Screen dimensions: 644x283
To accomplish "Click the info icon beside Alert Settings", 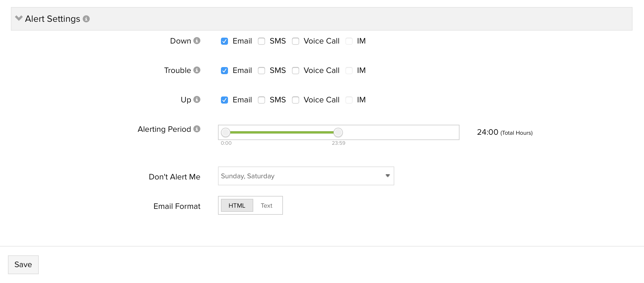I will pyautogui.click(x=86, y=19).
